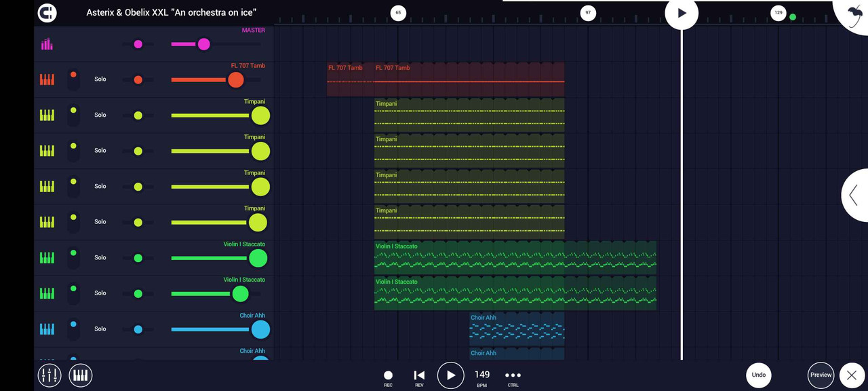Mute the topmost Timpani track
The width and height of the screenshot is (868, 391).
[x=73, y=115]
